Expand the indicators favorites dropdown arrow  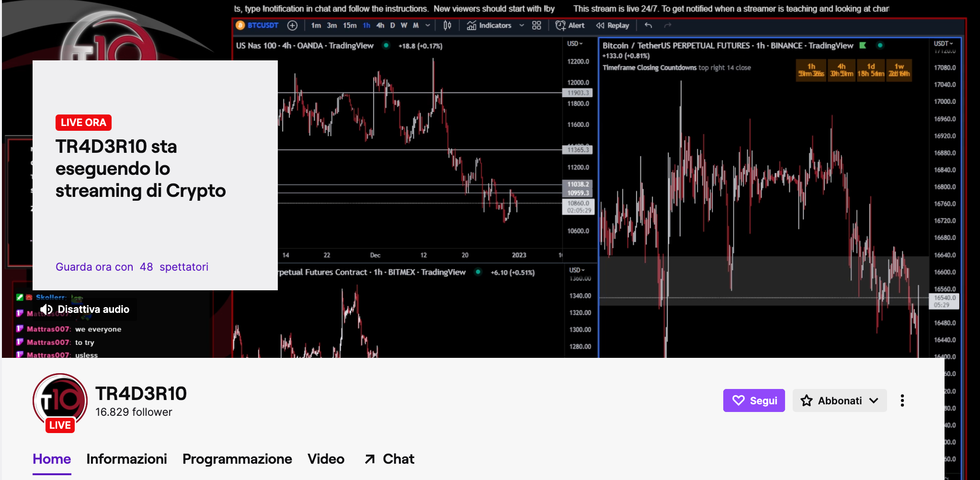click(x=522, y=25)
